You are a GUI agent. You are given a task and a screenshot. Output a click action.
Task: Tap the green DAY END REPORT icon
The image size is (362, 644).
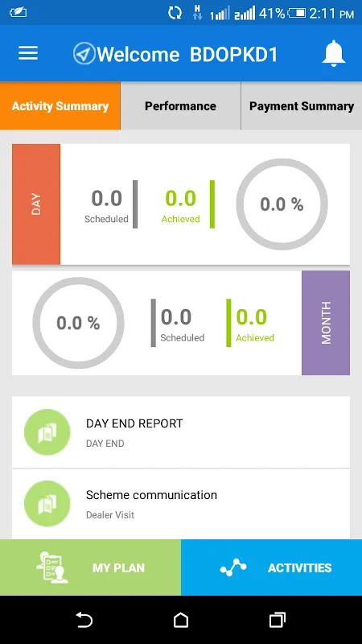[x=47, y=432]
